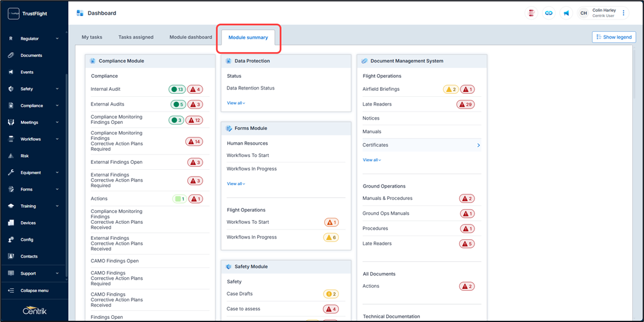Open the megaphone announcements icon
644x322 pixels.
pos(566,13)
